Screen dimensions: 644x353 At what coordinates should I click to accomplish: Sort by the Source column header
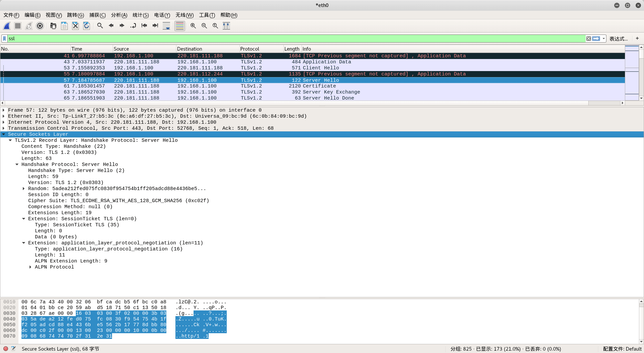(145, 49)
